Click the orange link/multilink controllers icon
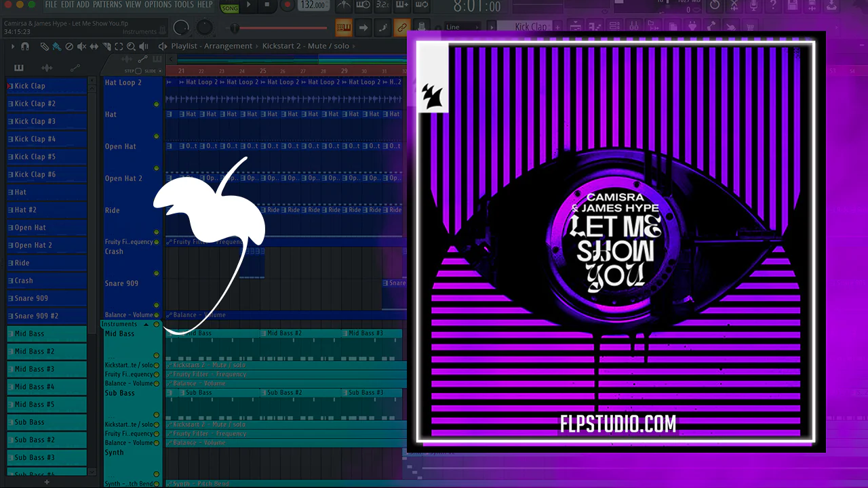The width and height of the screenshot is (868, 488). coord(401,28)
